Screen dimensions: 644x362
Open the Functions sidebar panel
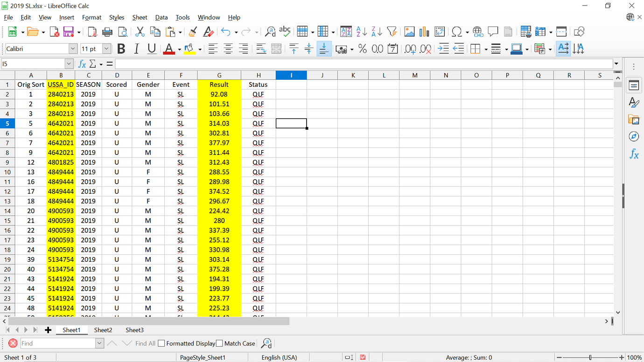pyautogui.click(x=634, y=154)
